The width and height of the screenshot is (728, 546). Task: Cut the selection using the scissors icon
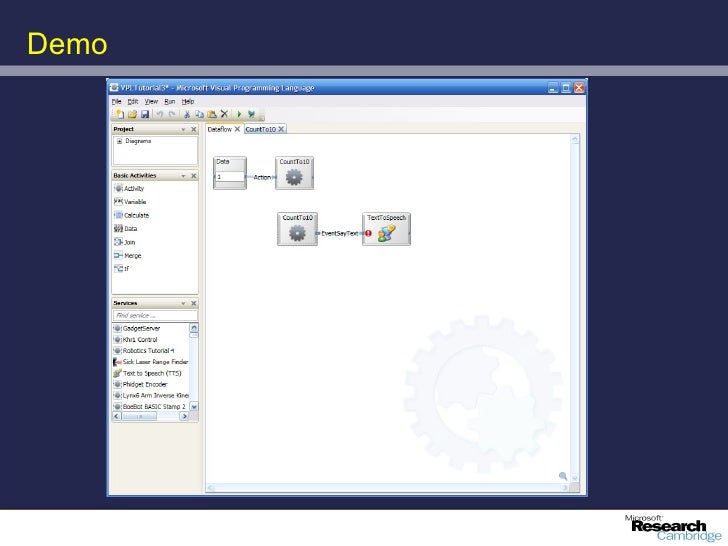coord(187,114)
